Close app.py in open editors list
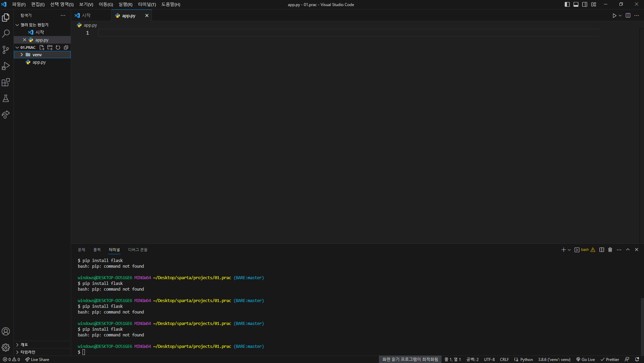 (25, 40)
